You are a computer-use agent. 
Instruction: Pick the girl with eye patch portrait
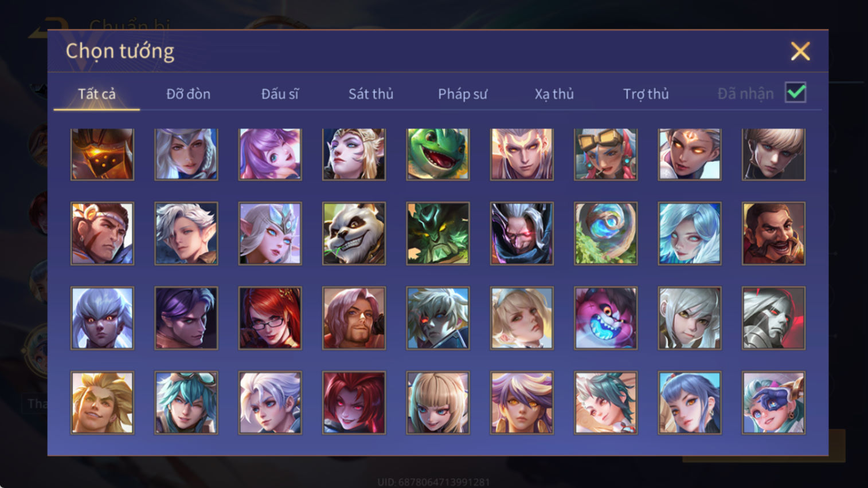[773, 403]
